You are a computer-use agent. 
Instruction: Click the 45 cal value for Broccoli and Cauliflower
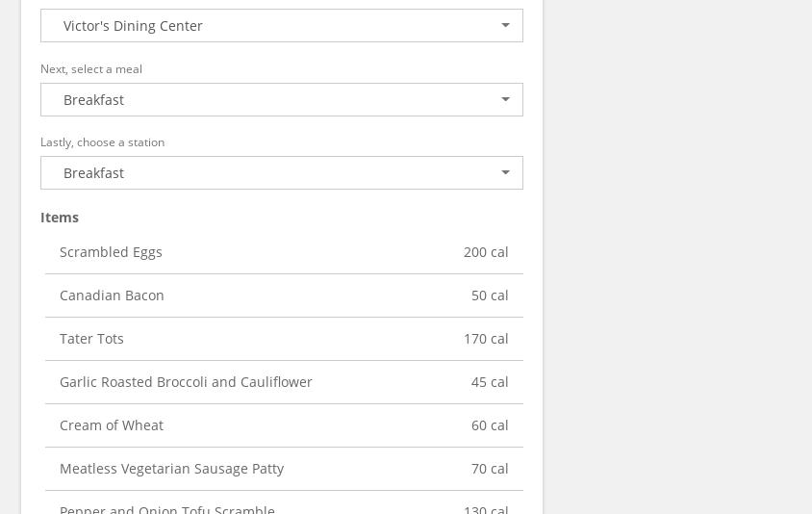[490, 382]
